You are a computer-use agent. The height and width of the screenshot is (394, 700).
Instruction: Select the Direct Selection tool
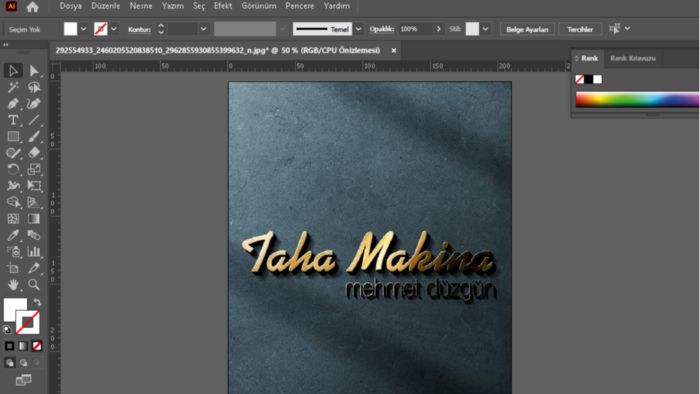34,71
